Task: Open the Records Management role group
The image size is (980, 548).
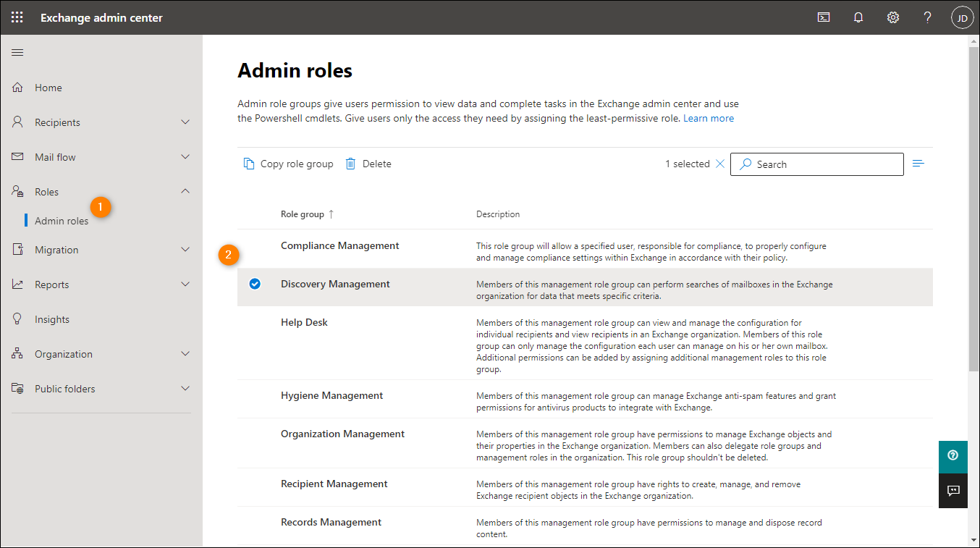Action: pos(331,522)
